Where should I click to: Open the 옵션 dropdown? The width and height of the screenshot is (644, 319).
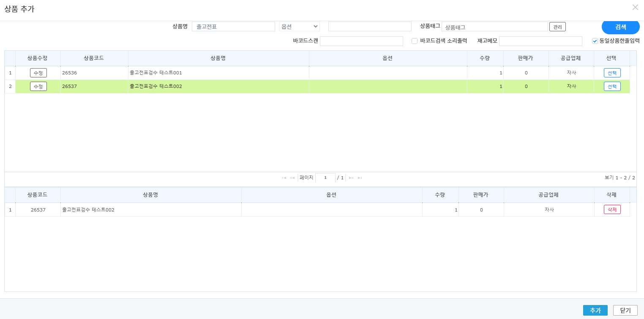[299, 26]
